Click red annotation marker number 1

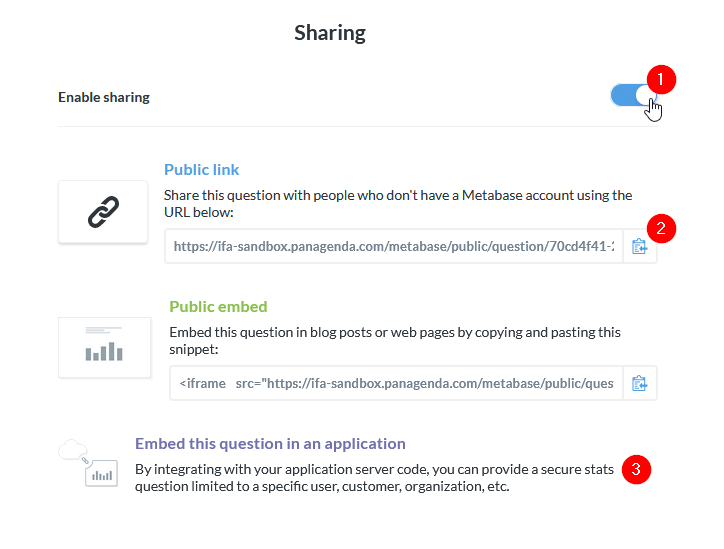(661, 78)
